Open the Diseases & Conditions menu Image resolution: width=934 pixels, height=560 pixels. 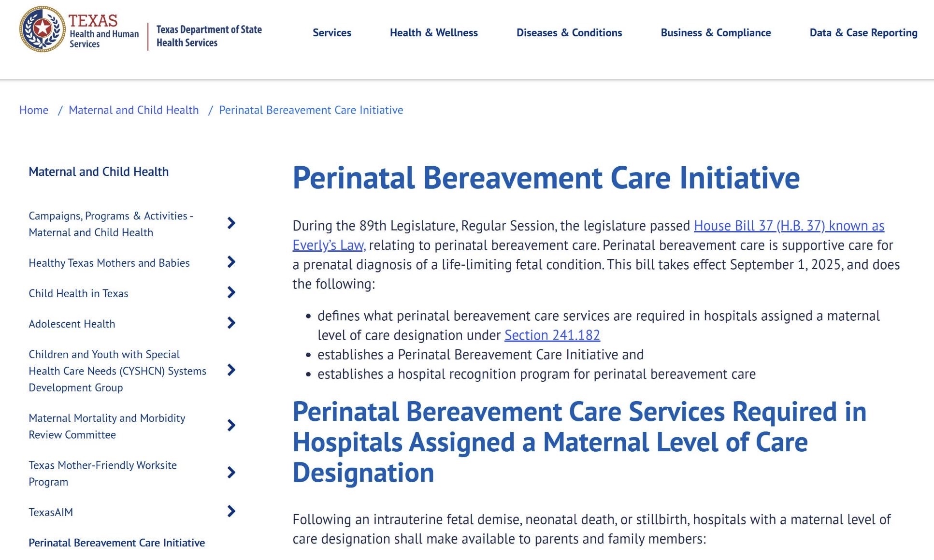(x=569, y=32)
